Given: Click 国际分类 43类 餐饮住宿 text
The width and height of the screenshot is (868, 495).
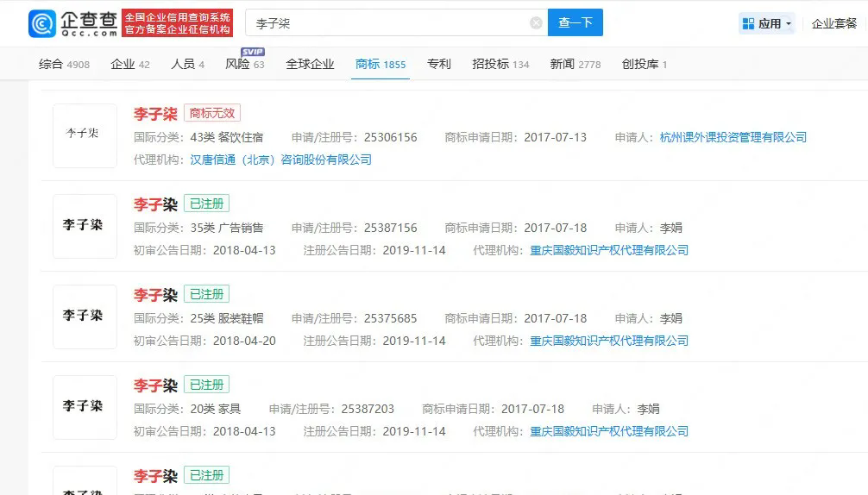Looking at the screenshot, I should [x=198, y=137].
